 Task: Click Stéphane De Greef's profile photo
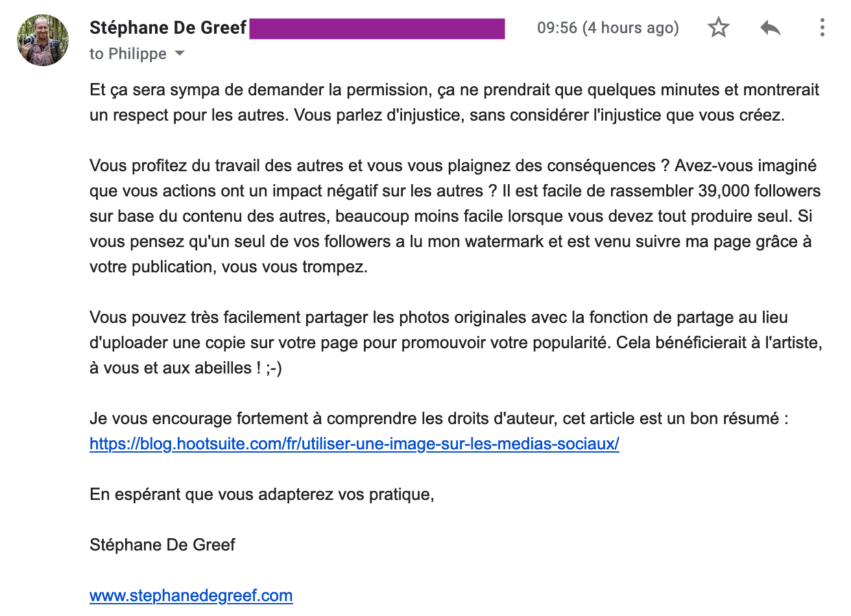(43, 40)
